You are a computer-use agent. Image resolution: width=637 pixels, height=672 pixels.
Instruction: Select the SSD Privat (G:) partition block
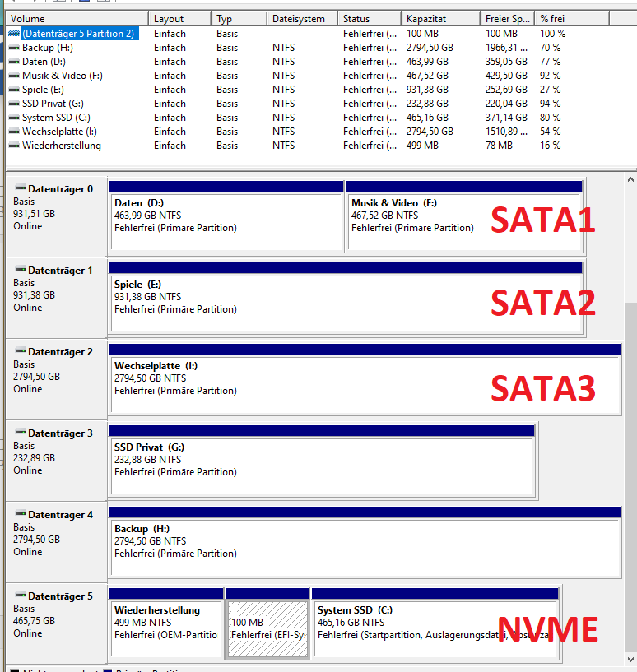(x=321, y=461)
